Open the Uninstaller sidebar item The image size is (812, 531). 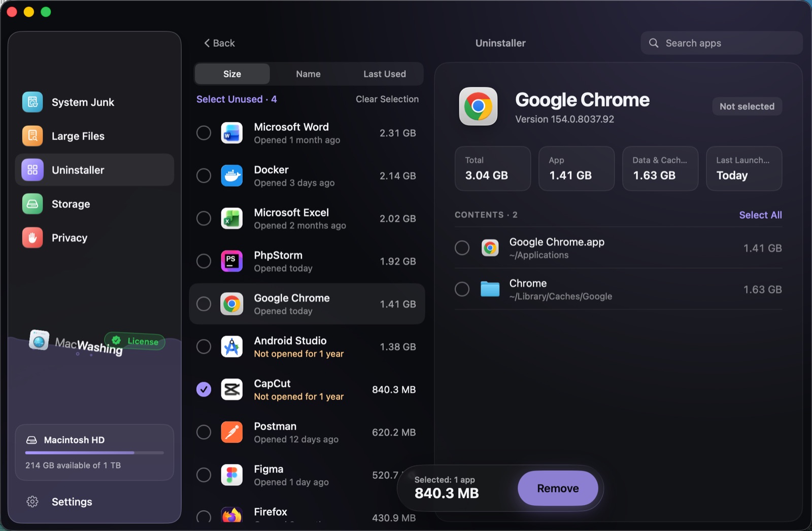[x=94, y=170]
